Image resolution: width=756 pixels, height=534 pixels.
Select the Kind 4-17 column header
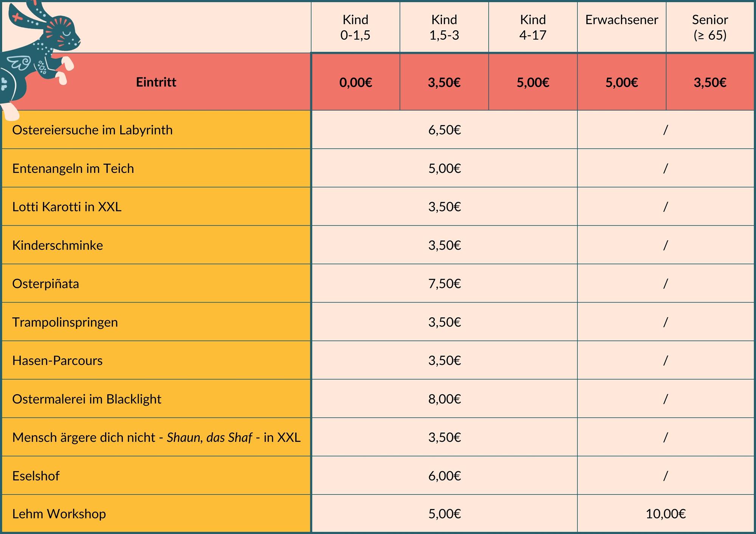533,27
